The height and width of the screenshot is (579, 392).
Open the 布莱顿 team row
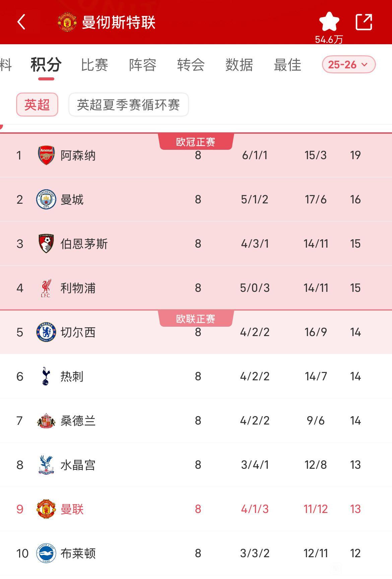click(x=196, y=553)
